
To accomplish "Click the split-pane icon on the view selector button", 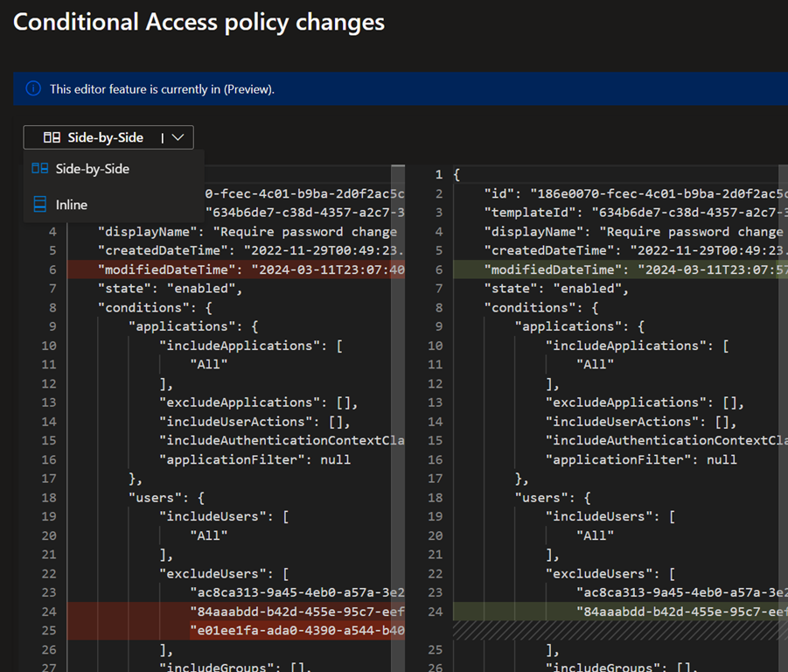I will pos(52,137).
